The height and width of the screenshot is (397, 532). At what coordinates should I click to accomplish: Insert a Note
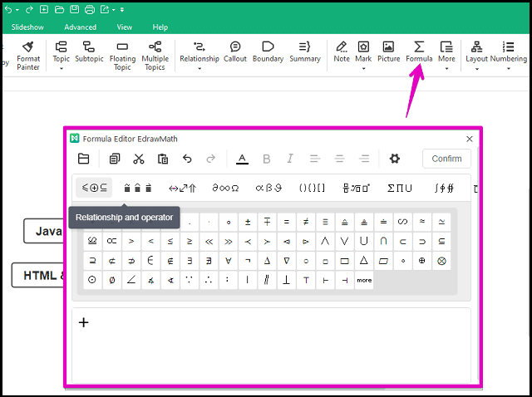tap(342, 51)
